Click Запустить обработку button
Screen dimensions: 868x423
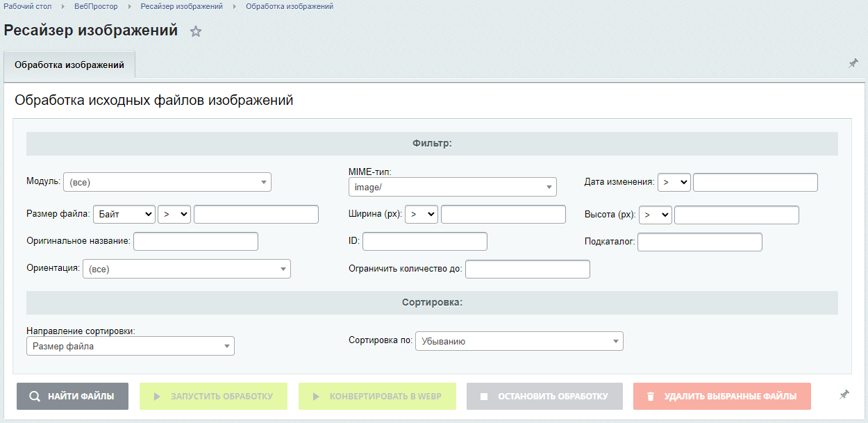point(214,397)
